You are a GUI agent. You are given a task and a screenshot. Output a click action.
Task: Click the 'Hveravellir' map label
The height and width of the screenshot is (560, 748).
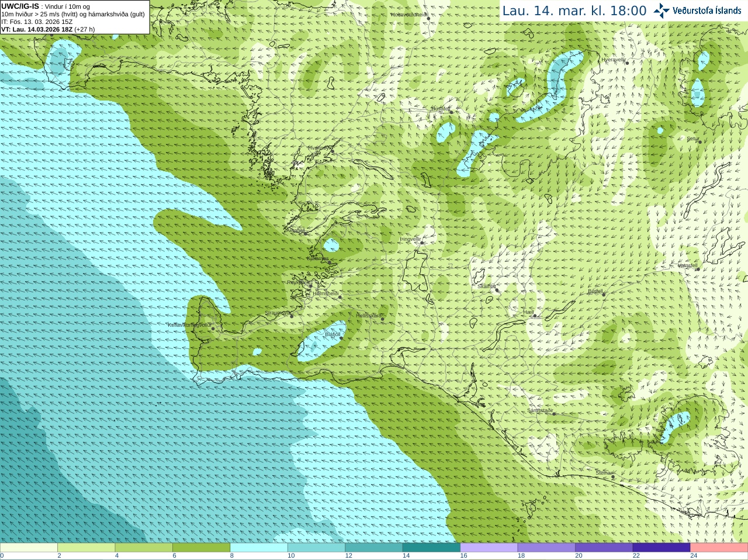pyautogui.click(x=614, y=60)
